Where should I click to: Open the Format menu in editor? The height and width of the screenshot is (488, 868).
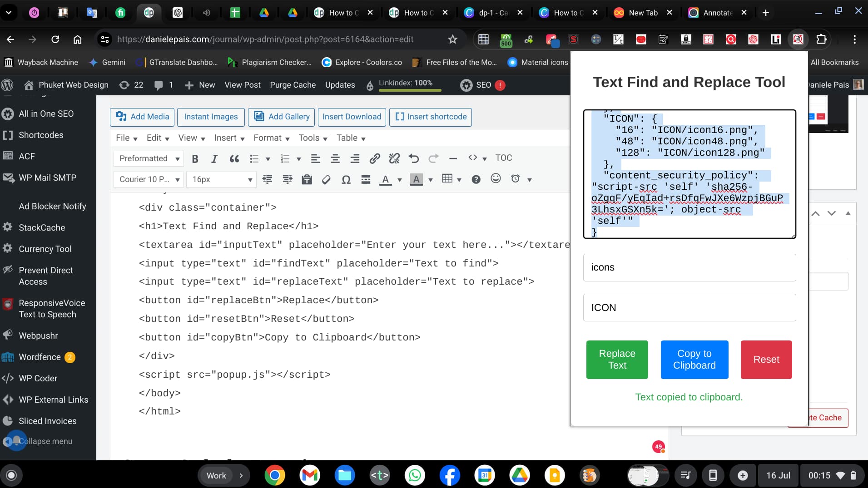(272, 138)
